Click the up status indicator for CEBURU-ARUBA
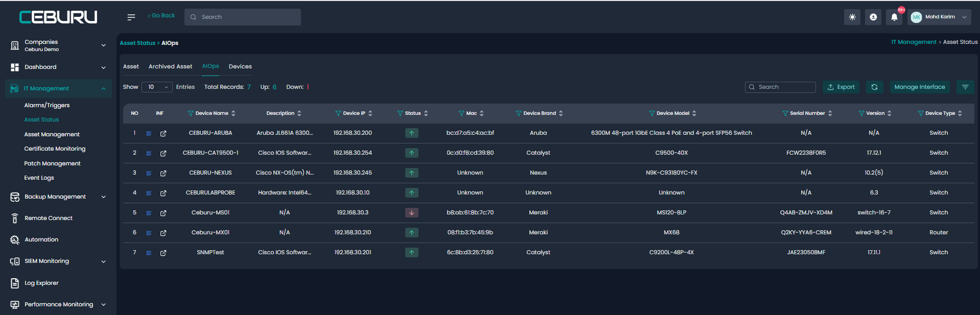Viewport: 980px width, 315px height. click(412, 133)
